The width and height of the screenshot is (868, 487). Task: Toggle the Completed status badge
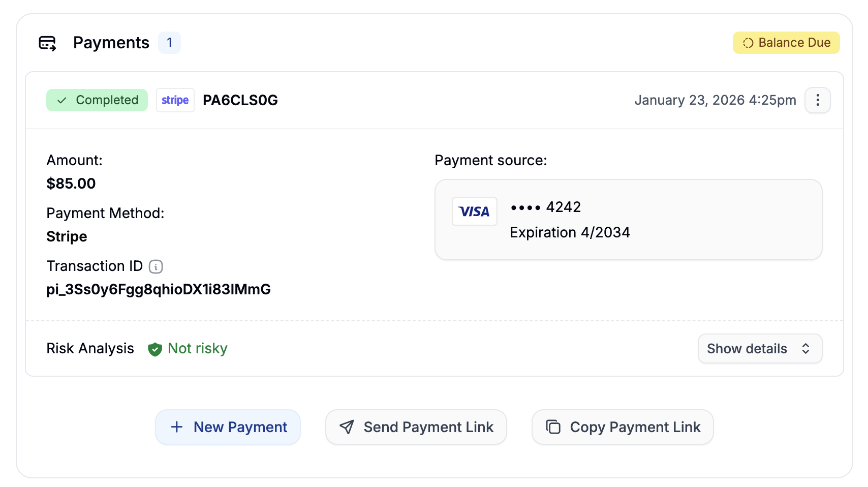(x=97, y=100)
